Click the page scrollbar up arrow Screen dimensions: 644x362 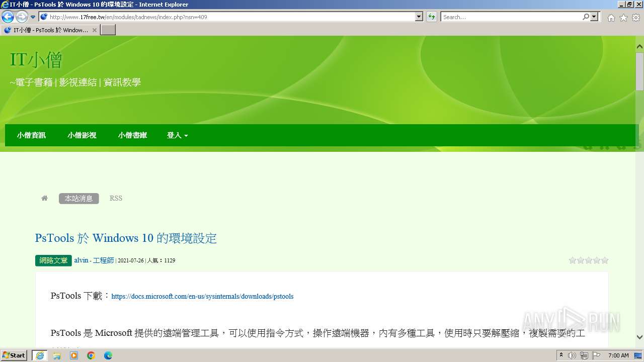(x=639, y=47)
